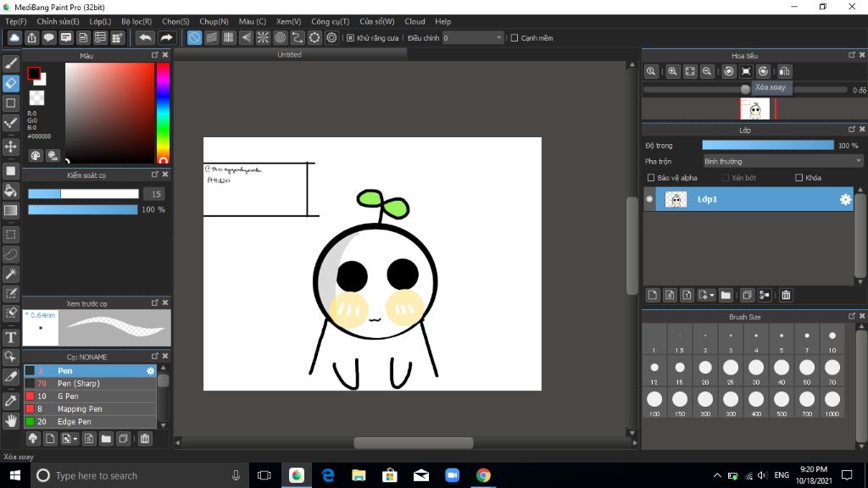This screenshot has height=488, width=868.
Task: Select the G Pen brush
Action: tap(68, 396)
